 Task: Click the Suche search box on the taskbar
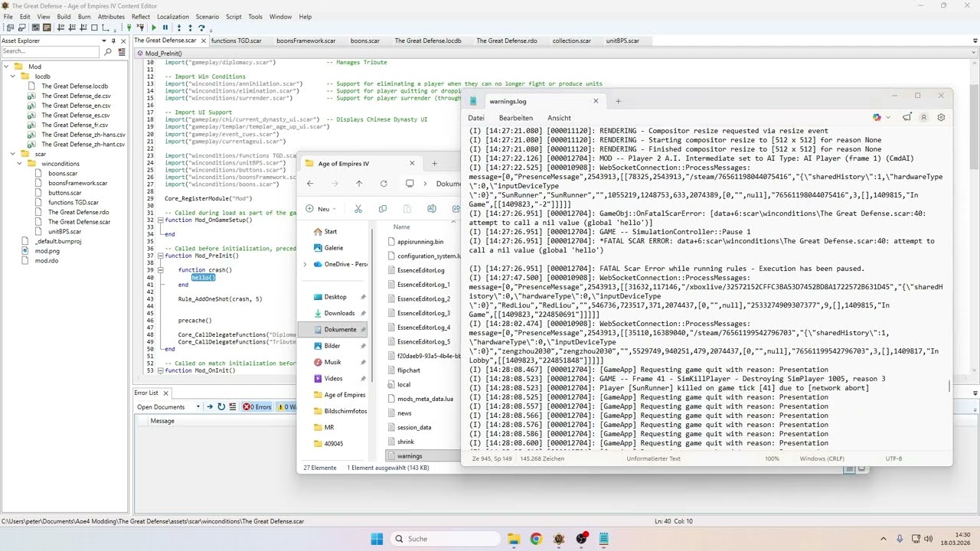pos(445,539)
